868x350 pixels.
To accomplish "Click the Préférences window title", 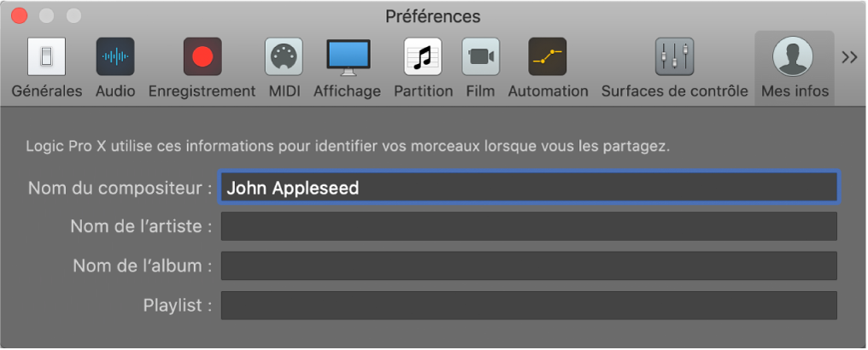I will [433, 16].
